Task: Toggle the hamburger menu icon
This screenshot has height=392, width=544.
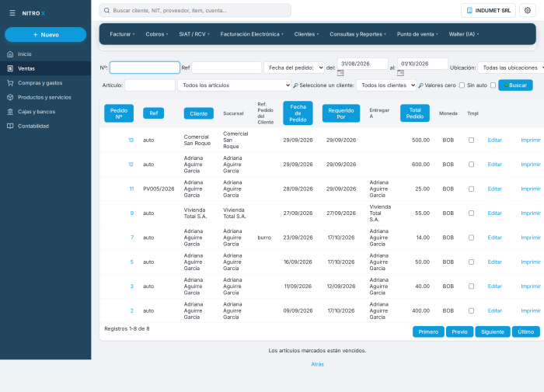Action: point(12,13)
